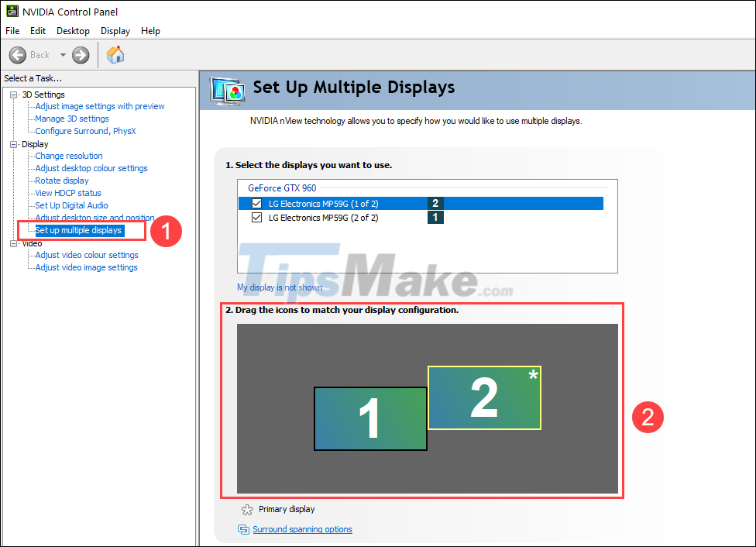Click the Back navigation arrow

pos(17,54)
